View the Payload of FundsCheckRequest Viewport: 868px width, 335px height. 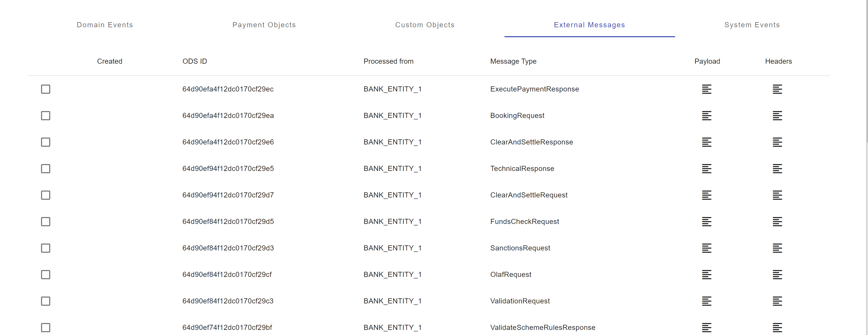pos(707,222)
